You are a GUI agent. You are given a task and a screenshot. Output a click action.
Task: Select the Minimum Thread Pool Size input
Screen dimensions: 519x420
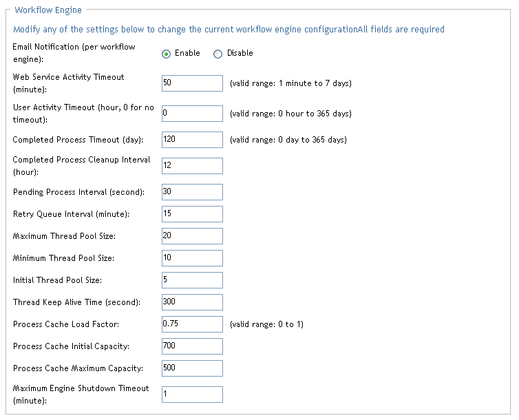[192, 258]
